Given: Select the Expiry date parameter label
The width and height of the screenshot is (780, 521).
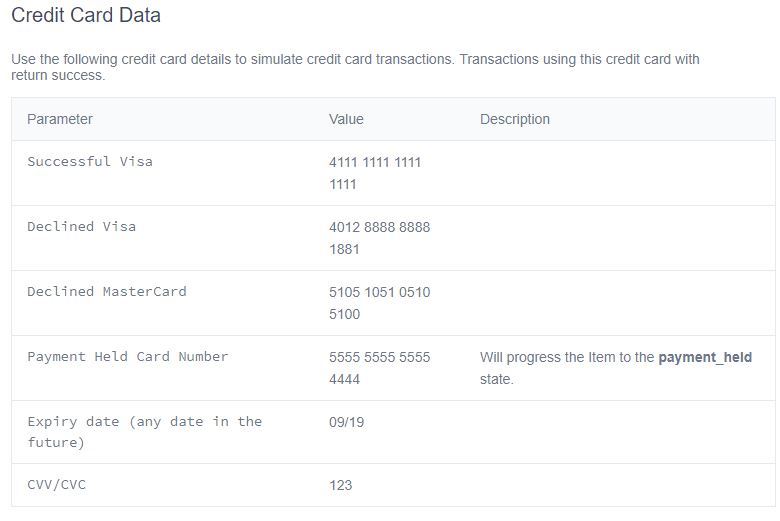Looking at the screenshot, I should [x=144, y=431].
